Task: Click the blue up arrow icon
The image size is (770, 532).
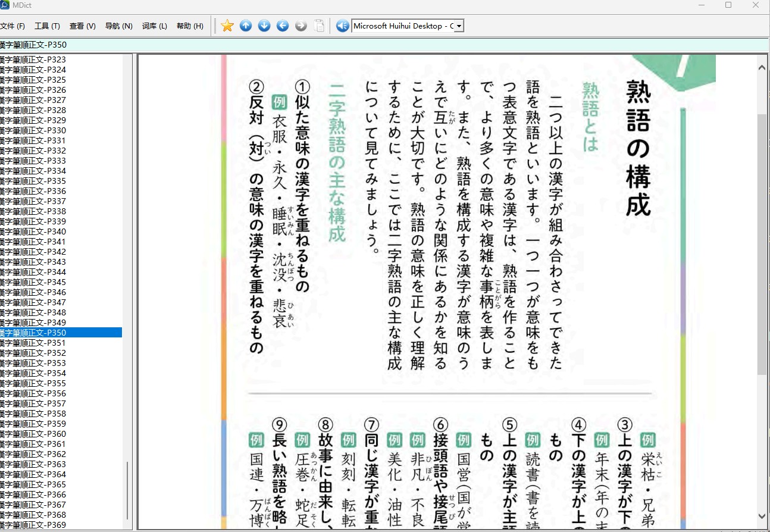Action: coord(246,26)
